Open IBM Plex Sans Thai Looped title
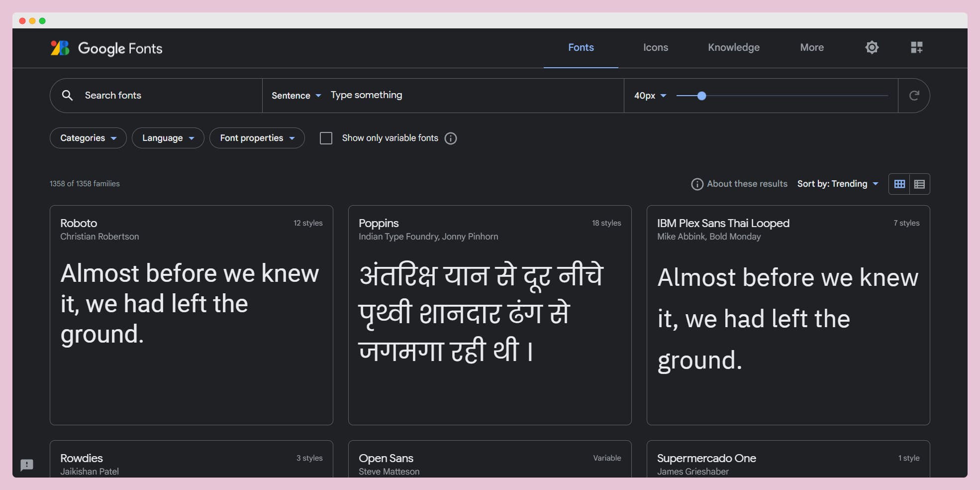 tap(723, 223)
